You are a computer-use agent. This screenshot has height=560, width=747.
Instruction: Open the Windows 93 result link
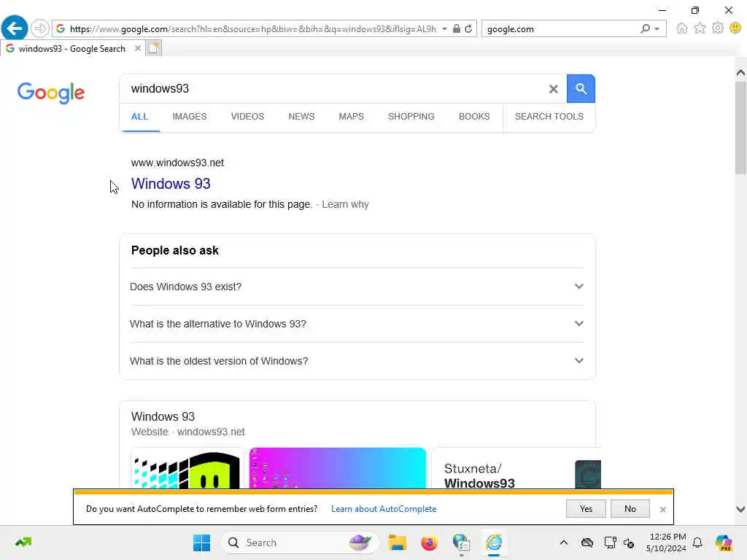coord(171,184)
